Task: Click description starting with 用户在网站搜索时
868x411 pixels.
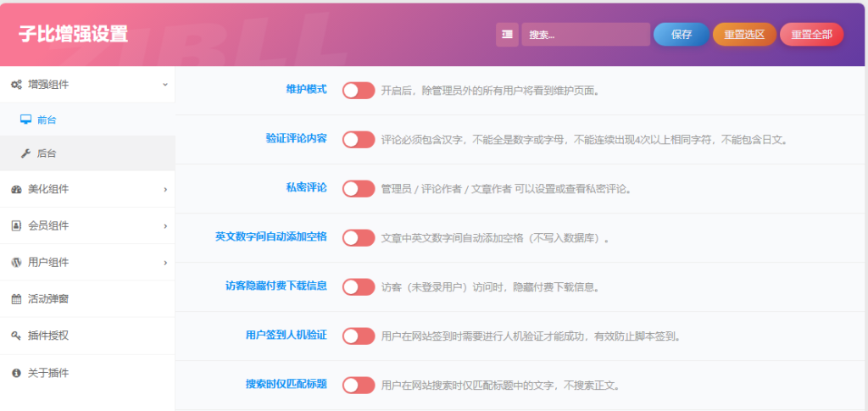Action: coord(500,386)
